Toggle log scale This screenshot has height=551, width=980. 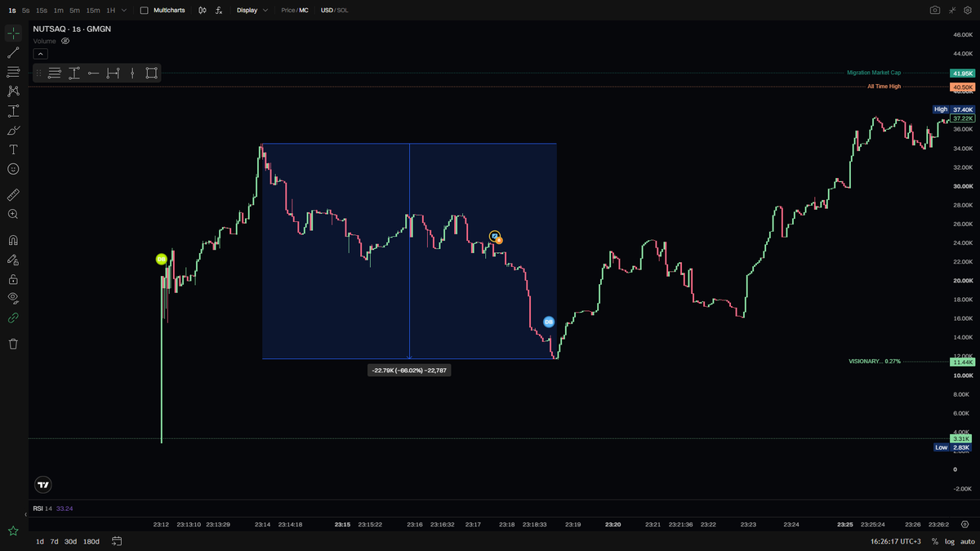pyautogui.click(x=949, y=541)
